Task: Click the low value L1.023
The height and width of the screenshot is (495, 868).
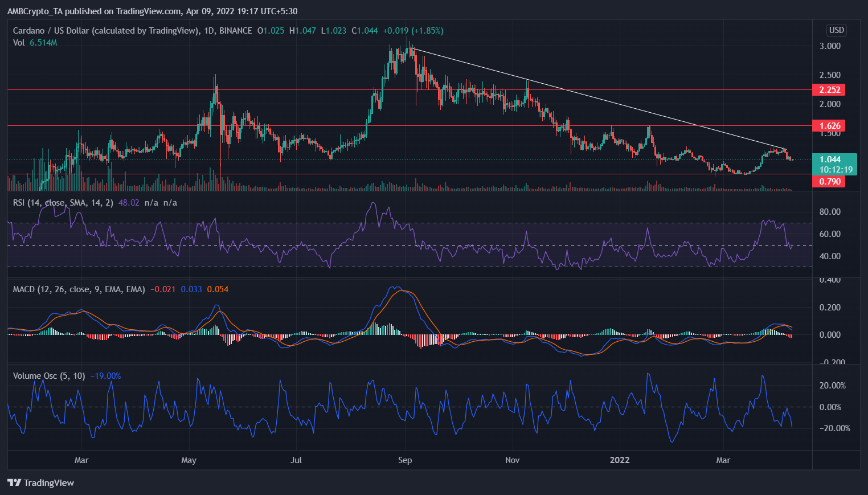Action: (333, 31)
